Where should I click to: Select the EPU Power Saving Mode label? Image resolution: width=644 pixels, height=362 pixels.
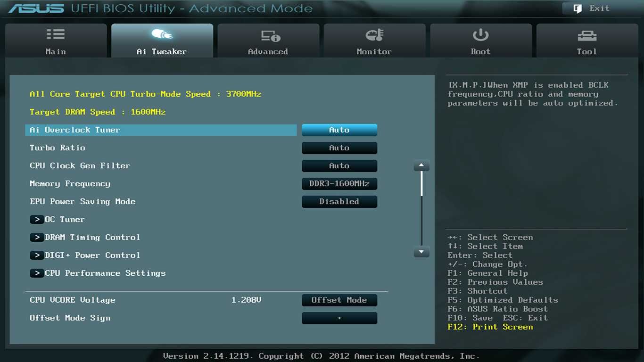[83, 201]
